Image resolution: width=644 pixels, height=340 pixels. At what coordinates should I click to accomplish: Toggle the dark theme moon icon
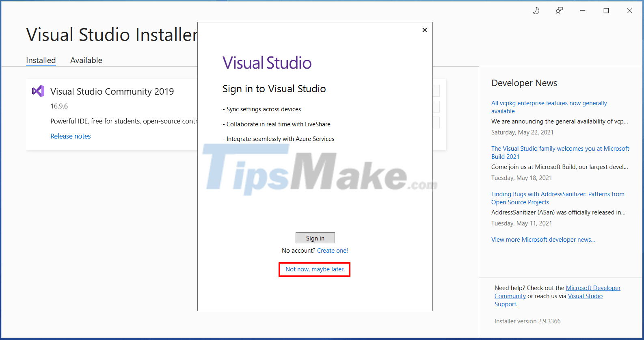(x=536, y=11)
